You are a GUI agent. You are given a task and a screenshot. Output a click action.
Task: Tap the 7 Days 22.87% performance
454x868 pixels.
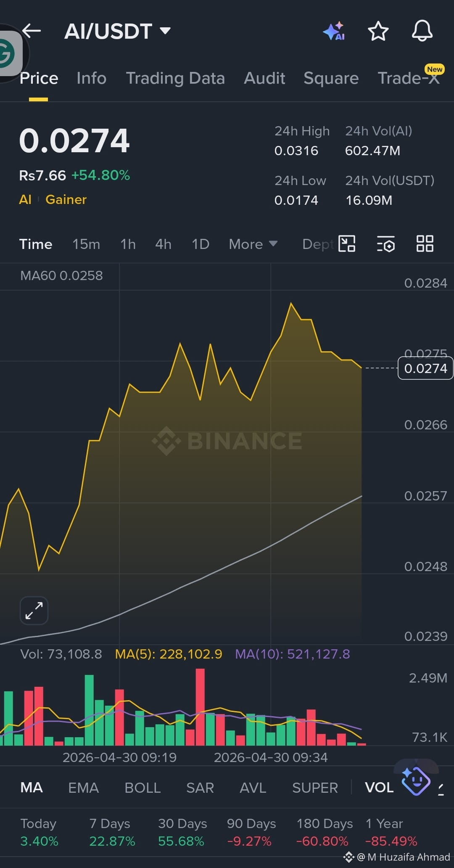click(x=112, y=832)
